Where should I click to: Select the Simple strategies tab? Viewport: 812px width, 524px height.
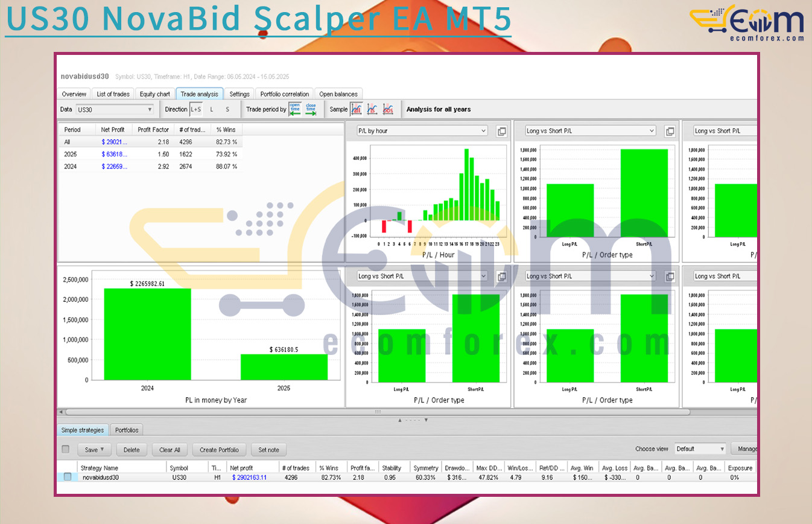pos(83,430)
